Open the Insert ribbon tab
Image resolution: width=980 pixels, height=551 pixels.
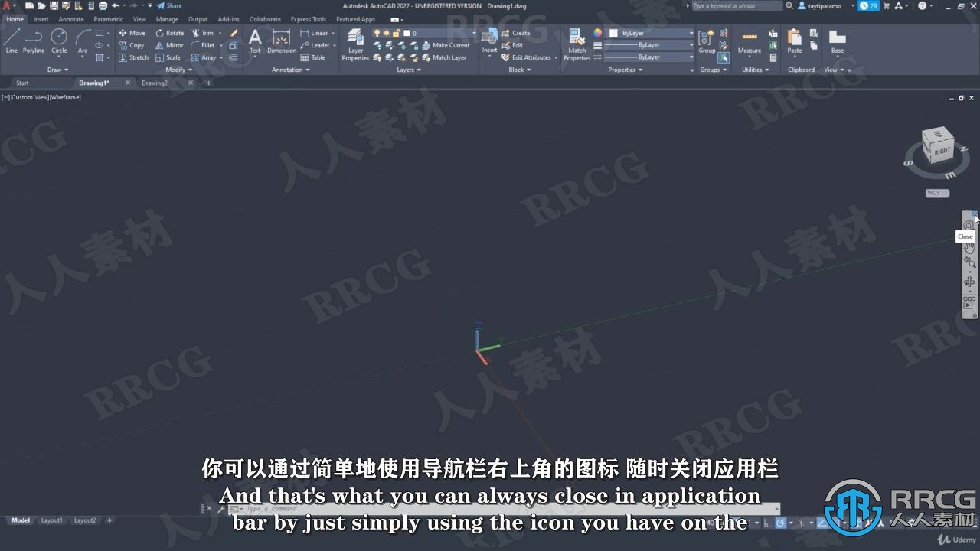pos(41,19)
